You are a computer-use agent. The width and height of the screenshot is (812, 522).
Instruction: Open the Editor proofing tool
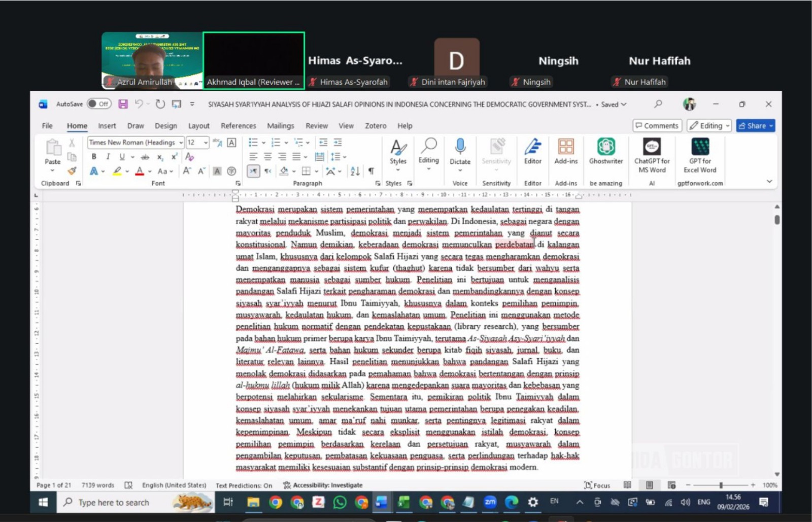pos(533,152)
